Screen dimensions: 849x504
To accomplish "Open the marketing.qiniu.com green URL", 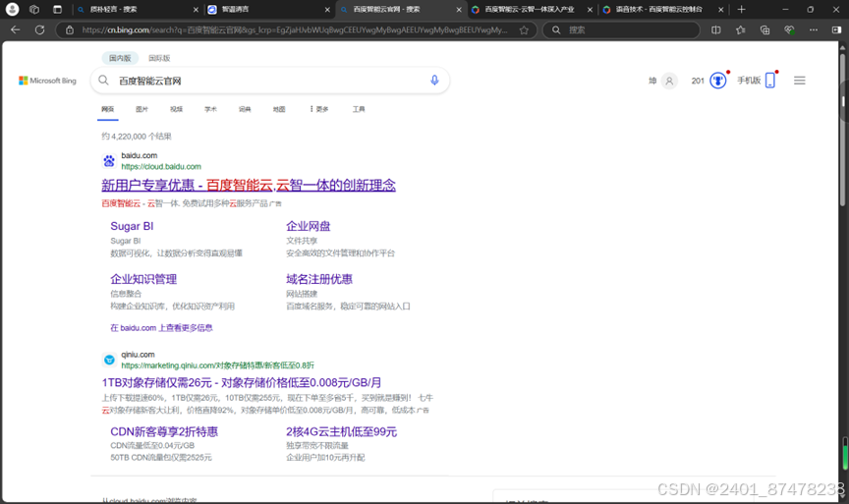I will coord(218,365).
